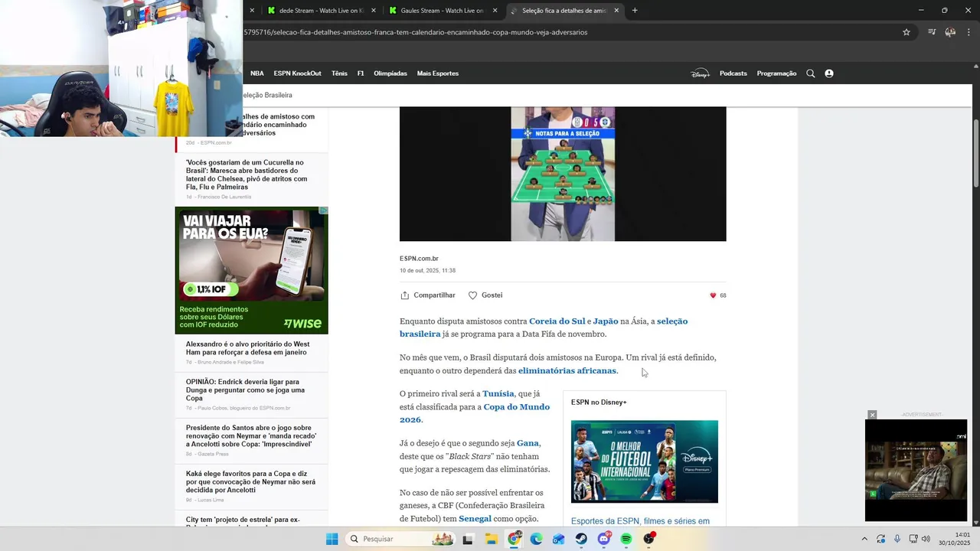Open ESPN KnockOut in the navigation

tap(297, 73)
